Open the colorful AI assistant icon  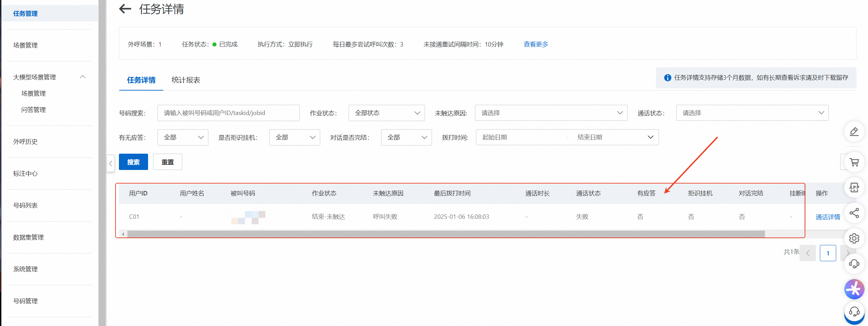click(x=854, y=289)
